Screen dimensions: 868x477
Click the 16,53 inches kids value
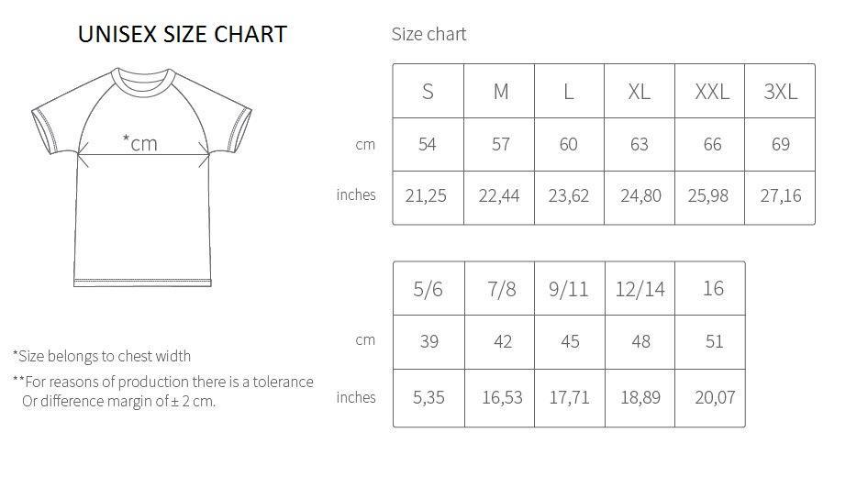pyautogui.click(x=502, y=397)
